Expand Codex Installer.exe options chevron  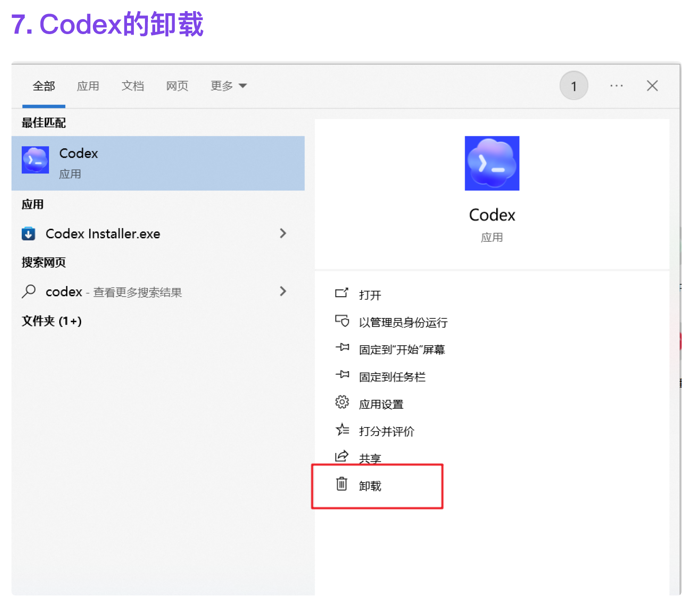(283, 233)
